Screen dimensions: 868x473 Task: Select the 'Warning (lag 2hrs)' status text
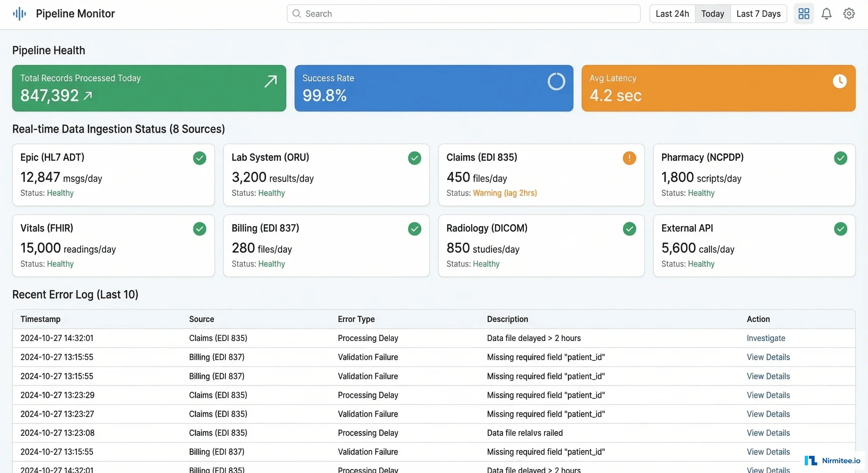click(505, 193)
